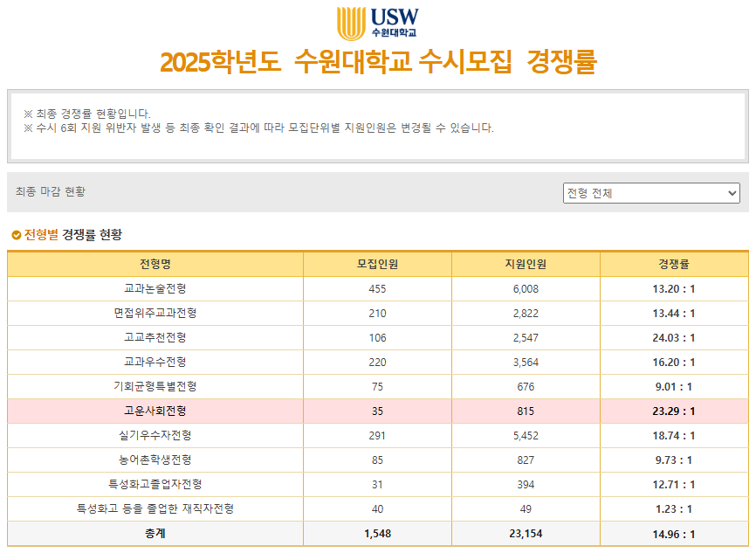Image resolution: width=756 pixels, height=553 pixels.
Task: Select the highlighted 고운사회전형 row name
Action: 155,411
